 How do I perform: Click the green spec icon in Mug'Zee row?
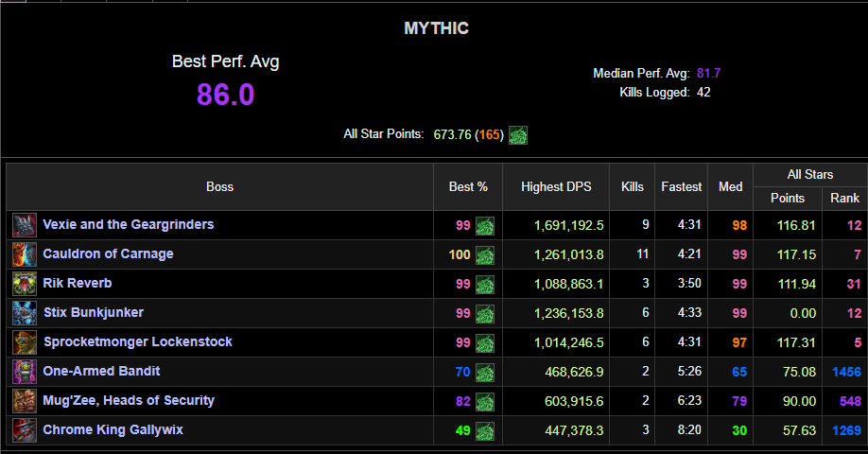coord(485,402)
